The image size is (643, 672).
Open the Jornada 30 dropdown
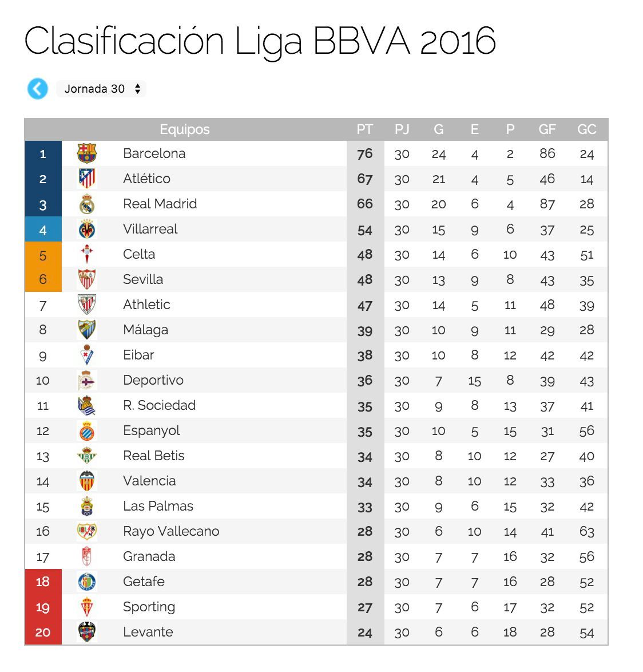click(x=101, y=89)
